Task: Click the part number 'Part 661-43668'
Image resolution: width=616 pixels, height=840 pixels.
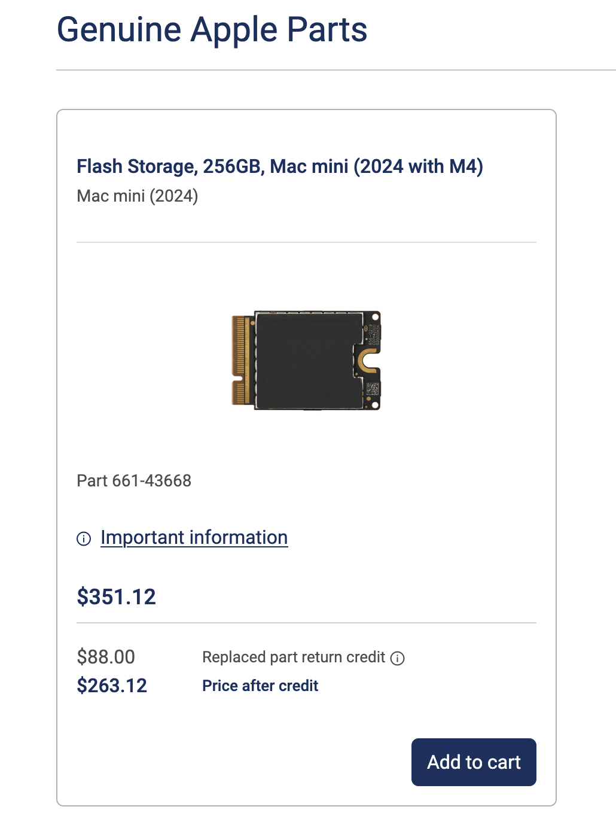Action: pyautogui.click(x=133, y=480)
